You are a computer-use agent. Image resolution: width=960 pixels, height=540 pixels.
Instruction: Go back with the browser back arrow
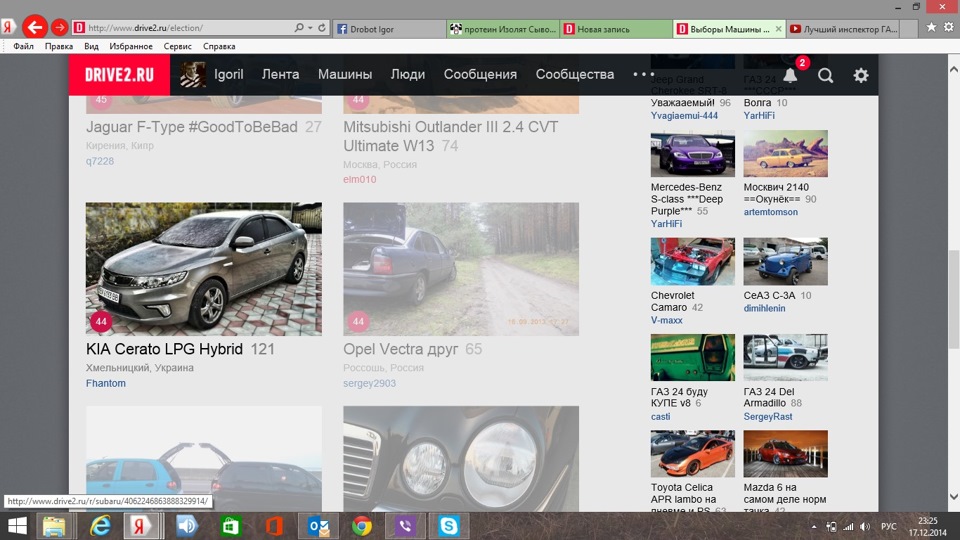[35, 28]
